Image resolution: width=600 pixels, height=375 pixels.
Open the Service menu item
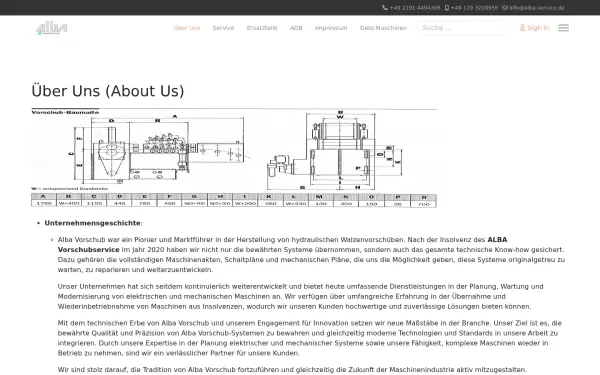pos(223,28)
